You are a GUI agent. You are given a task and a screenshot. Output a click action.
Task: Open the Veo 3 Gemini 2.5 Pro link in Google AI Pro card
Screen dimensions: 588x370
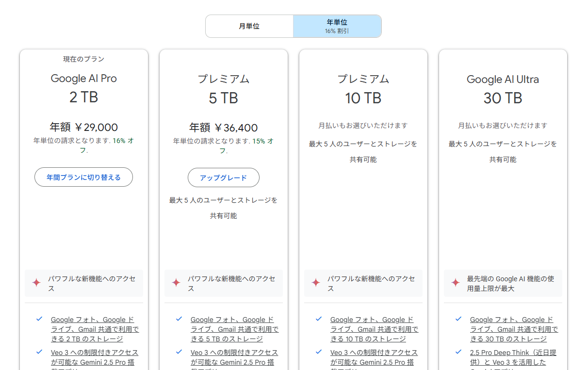(x=95, y=359)
